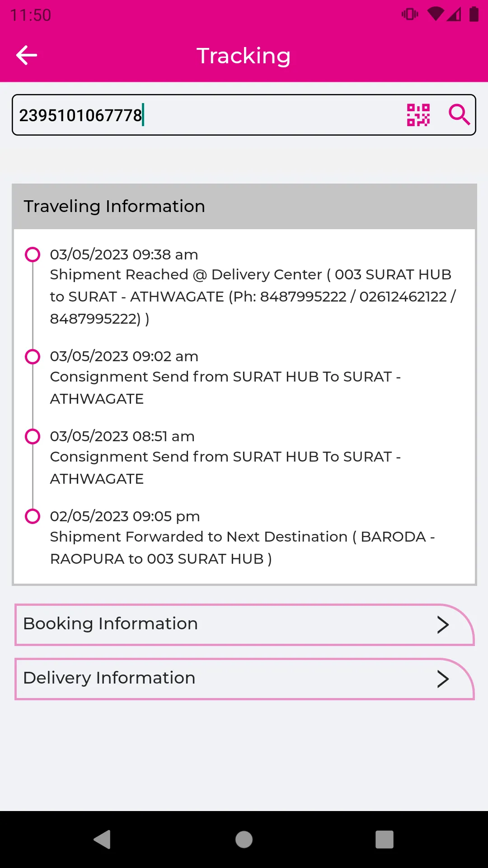Click the Booking Information chevron arrow
488x868 pixels.
point(443,625)
